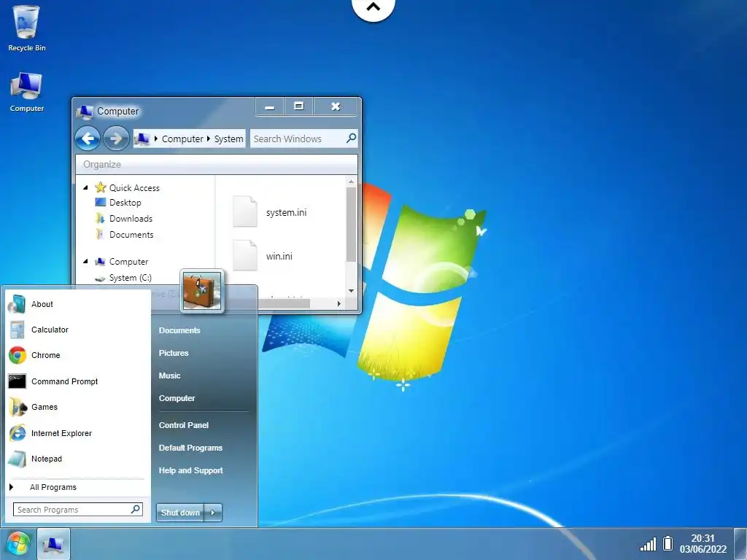Focus the Search Programs field

[x=77, y=510]
